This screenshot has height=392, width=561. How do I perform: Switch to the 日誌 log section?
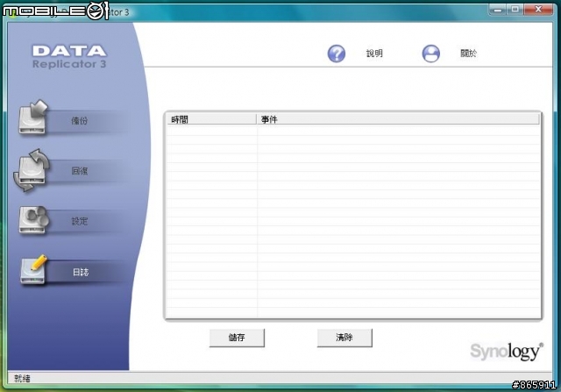[x=81, y=272]
